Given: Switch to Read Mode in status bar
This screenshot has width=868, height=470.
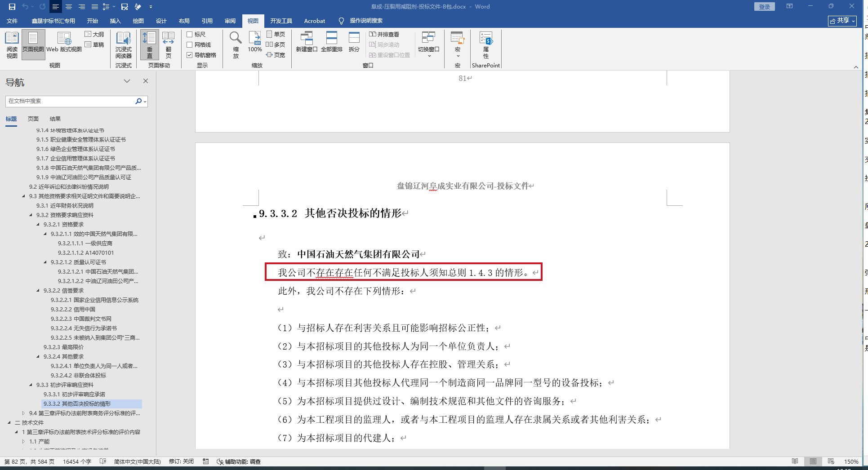Looking at the screenshot, I should [795, 461].
